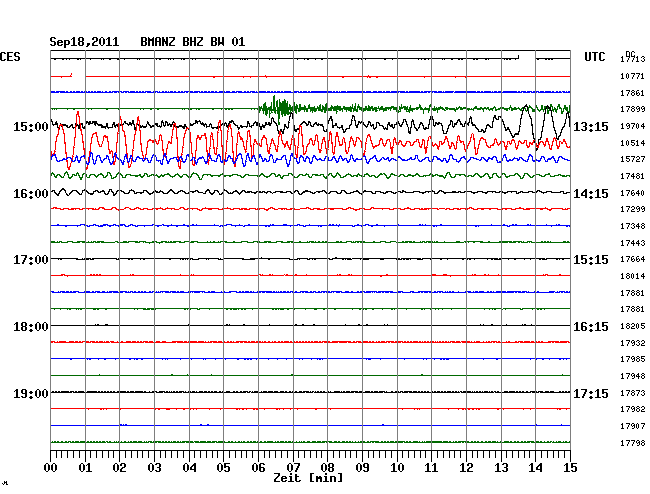The width and height of the screenshot is (650, 494).
Task: Click the DC offset value 17481
Action: tap(633, 177)
